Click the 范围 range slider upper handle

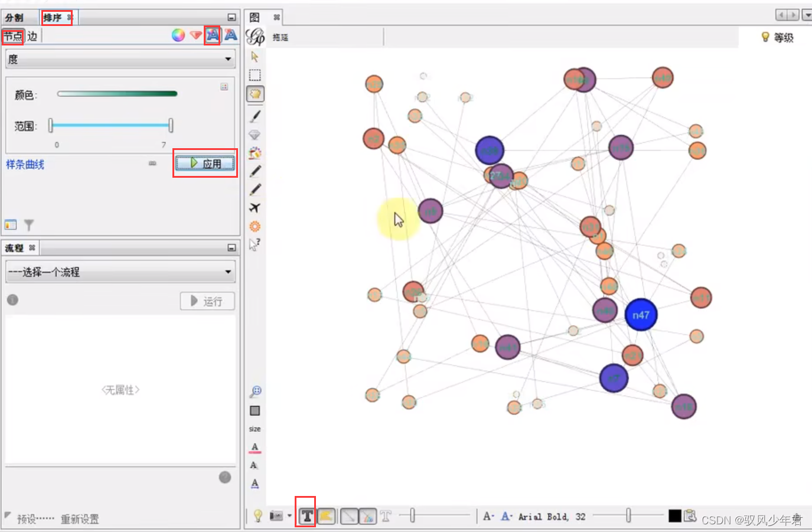click(171, 125)
